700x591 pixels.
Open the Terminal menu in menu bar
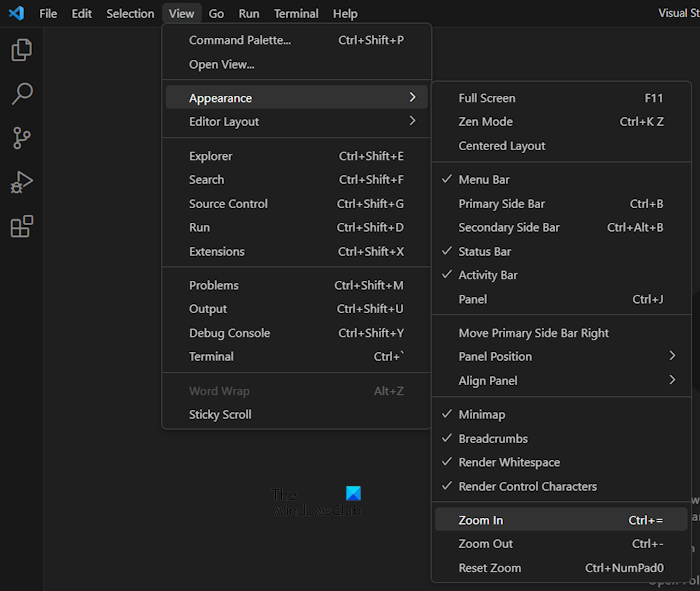[x=296, y=14]
